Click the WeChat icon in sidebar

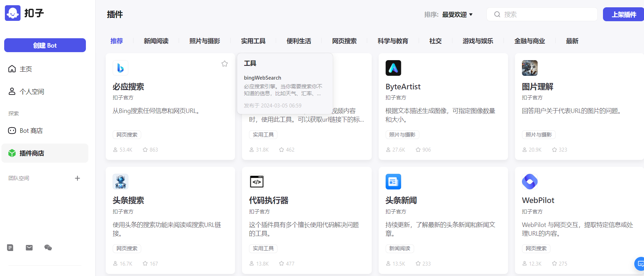48,247
